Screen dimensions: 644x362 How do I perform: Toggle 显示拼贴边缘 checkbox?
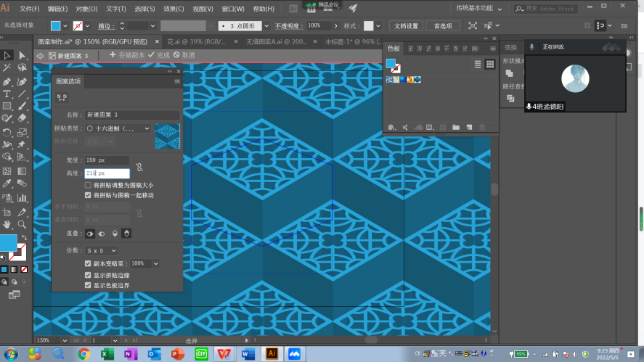89,276
